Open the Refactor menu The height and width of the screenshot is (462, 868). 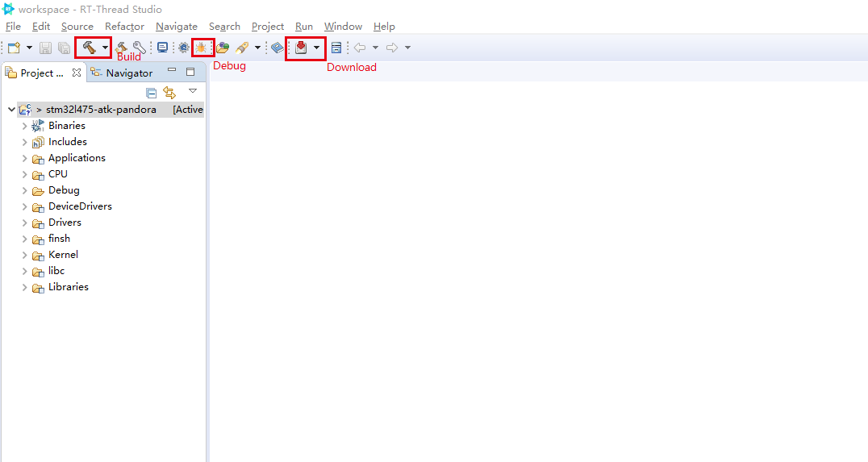click(x=124, y=27)
